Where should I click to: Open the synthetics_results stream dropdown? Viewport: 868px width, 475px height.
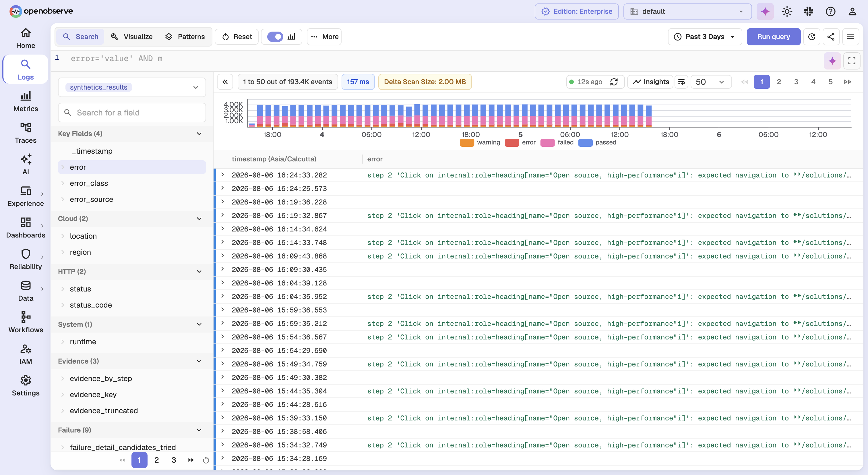coord(132,87)
